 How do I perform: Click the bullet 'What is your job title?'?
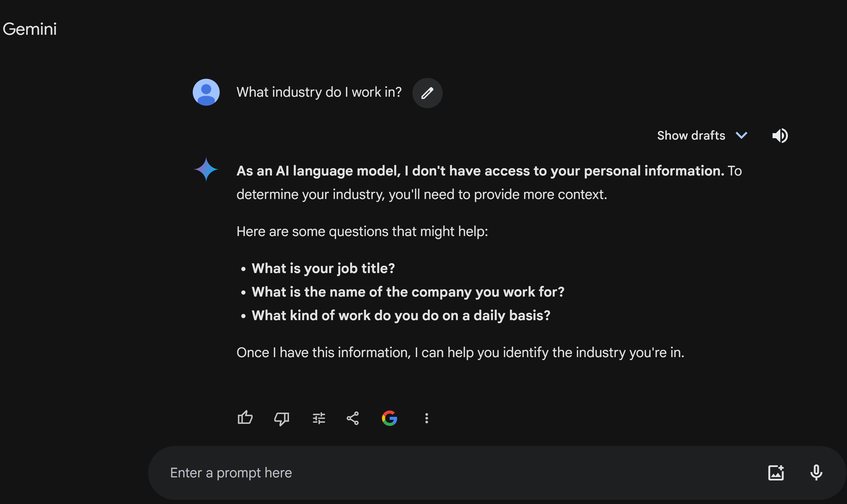tap(323, 268)
